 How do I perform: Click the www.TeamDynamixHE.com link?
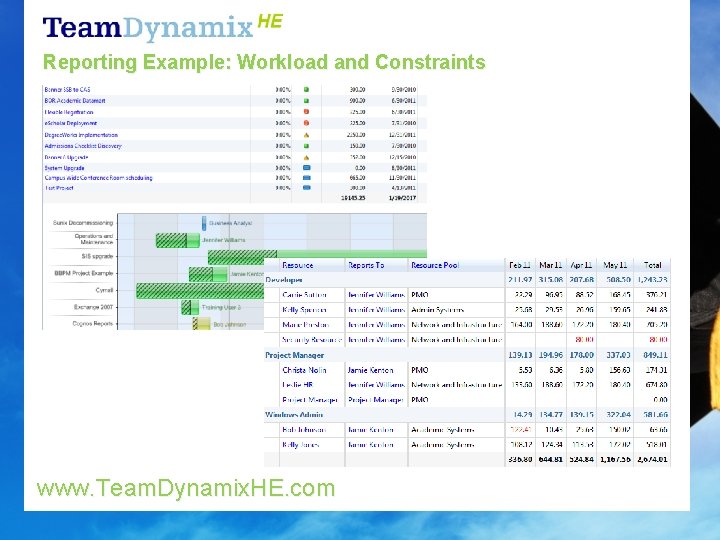[186, 488]
